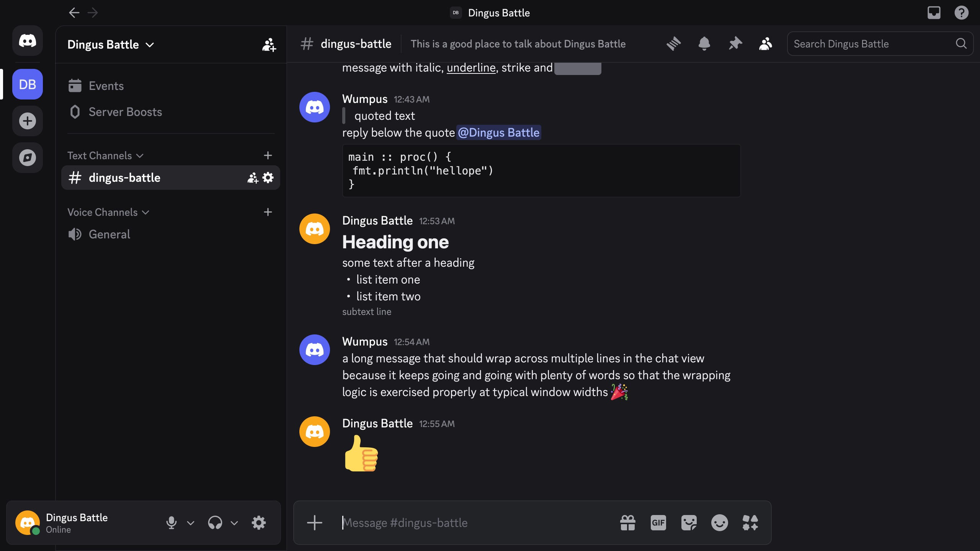Open the inbox icon
The image size is (980, 551).
tap(934, 13)
